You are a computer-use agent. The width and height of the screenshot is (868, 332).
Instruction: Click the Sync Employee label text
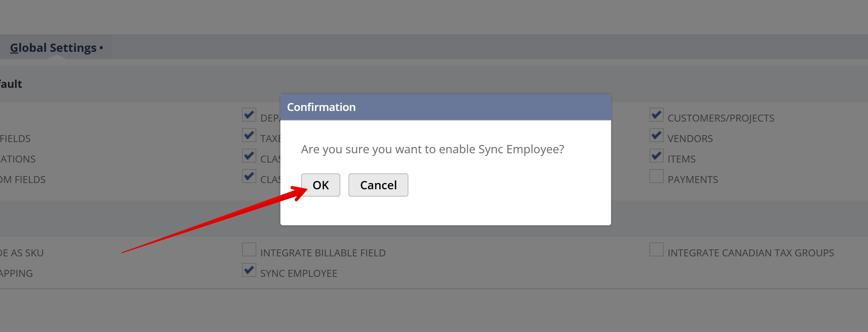tap(298, 274)
